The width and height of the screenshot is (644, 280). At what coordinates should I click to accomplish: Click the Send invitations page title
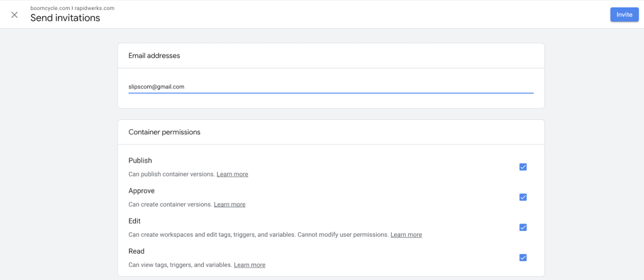click(x=65, y=18)
